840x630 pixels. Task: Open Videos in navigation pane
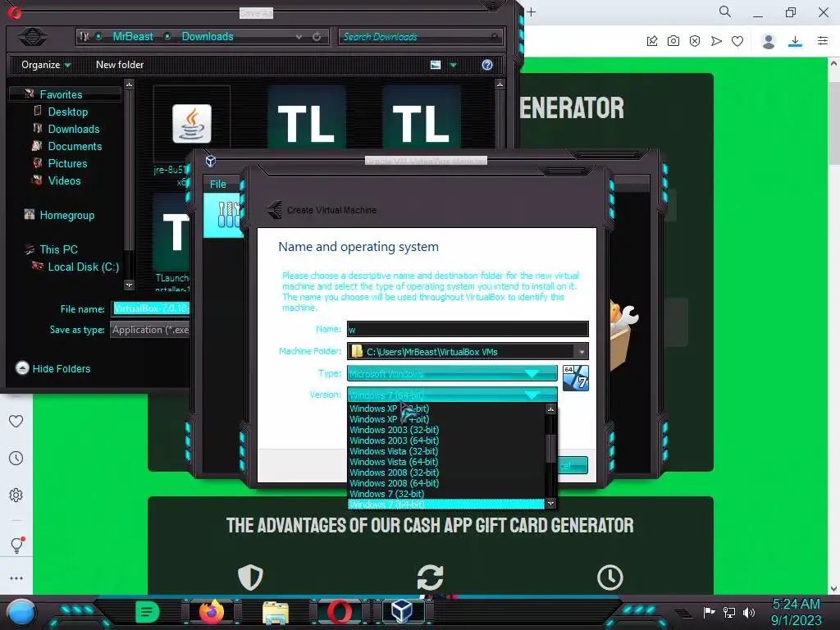click(64, 180)
